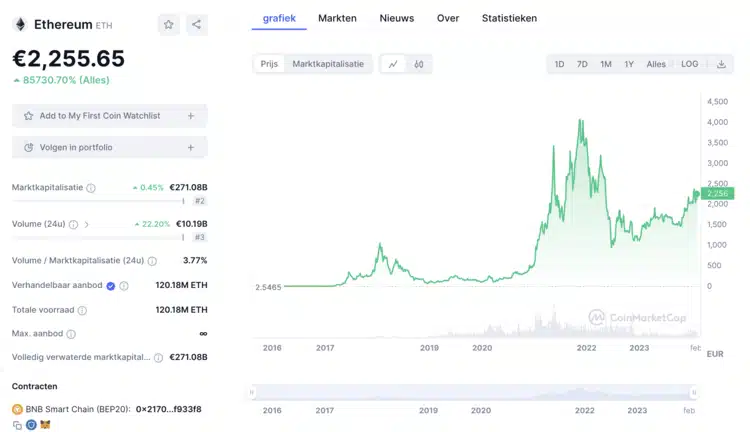Show info for Volledig verwaterde marktkapitalisatie

coord(158,357)
